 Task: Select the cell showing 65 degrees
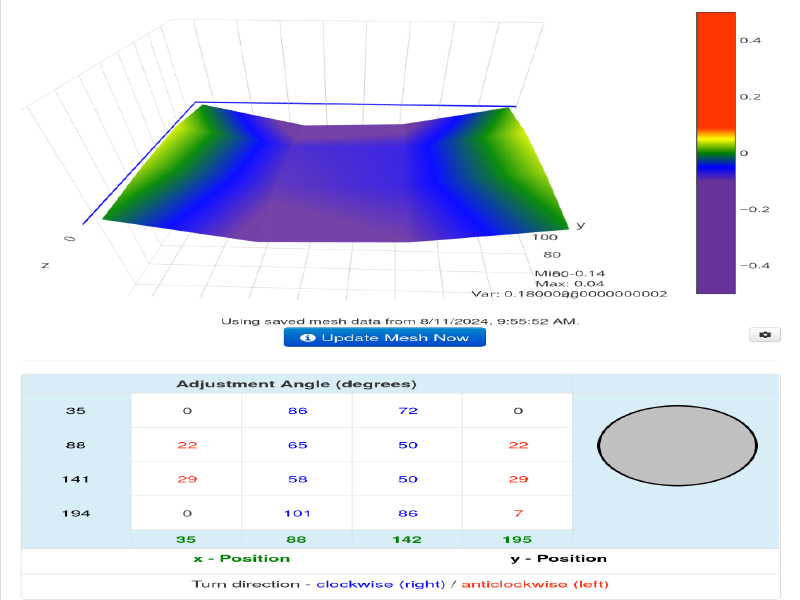click(297, 444)
